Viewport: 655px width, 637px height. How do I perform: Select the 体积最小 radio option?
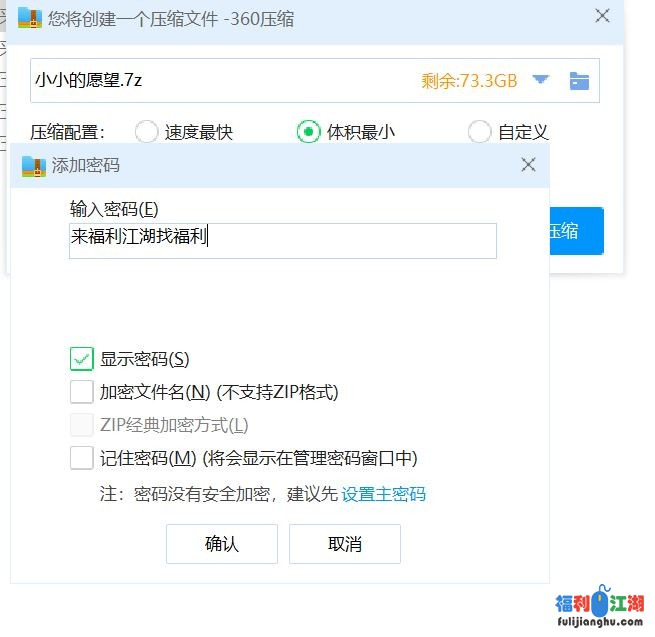click(x=308, y=132)
